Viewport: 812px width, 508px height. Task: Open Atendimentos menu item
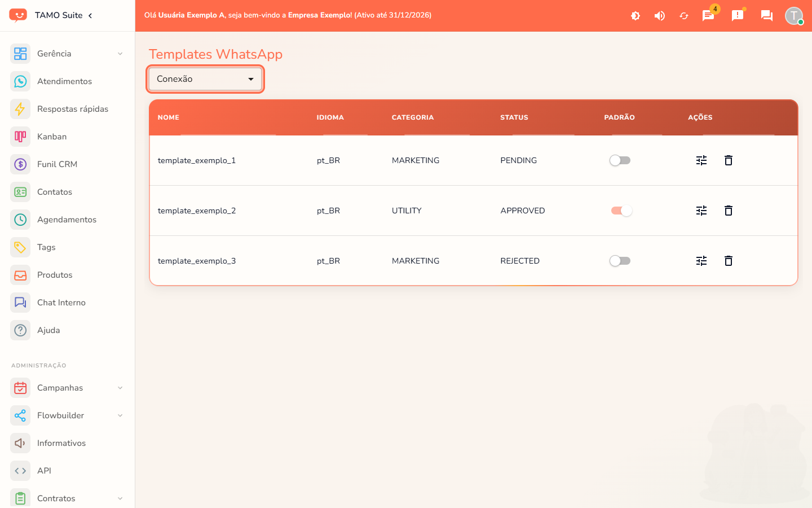68,81
